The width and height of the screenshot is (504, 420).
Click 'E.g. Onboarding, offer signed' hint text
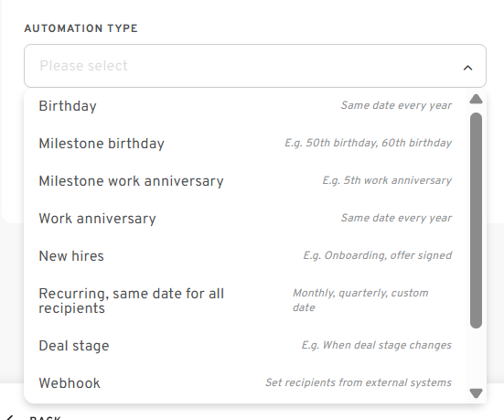[x=378, y=255]
